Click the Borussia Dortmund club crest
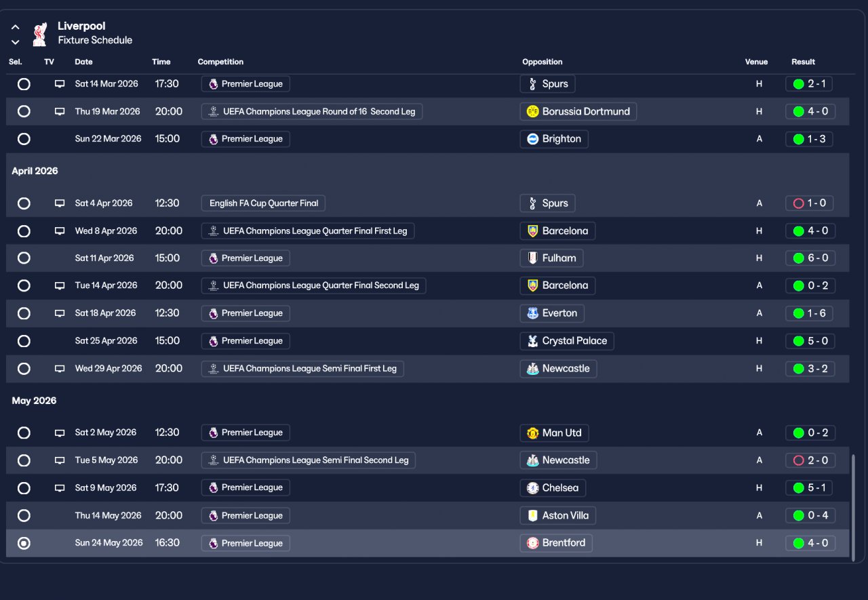868x600 pixels. [533, 112]
